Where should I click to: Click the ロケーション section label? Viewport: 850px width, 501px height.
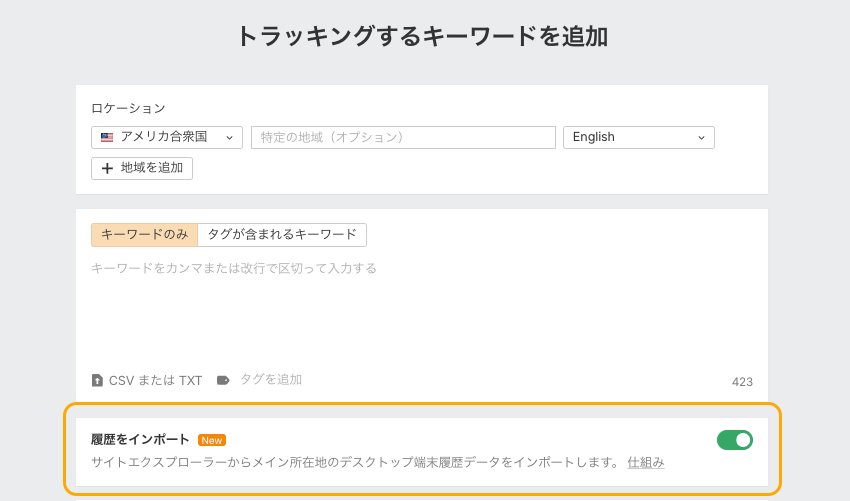click(128, 108)
